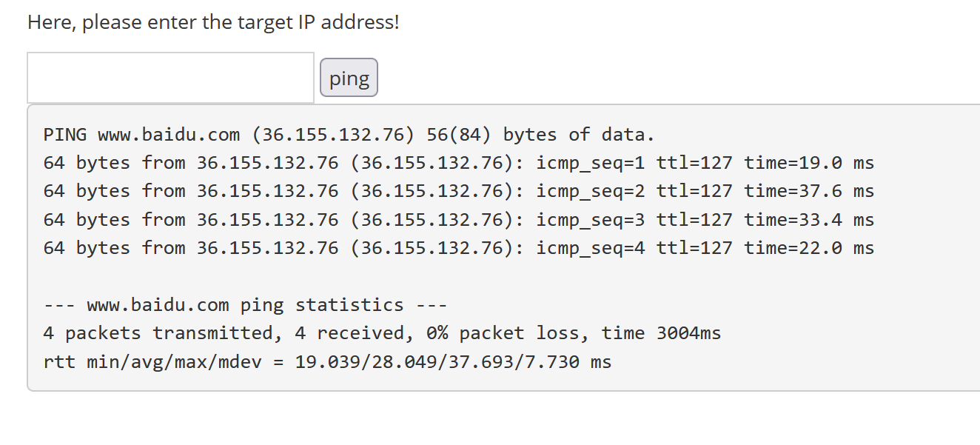Click the "time=37.6 ms" value
This screenshot has height=445, width=980.
pyautogui.click(x=809, y=191)
